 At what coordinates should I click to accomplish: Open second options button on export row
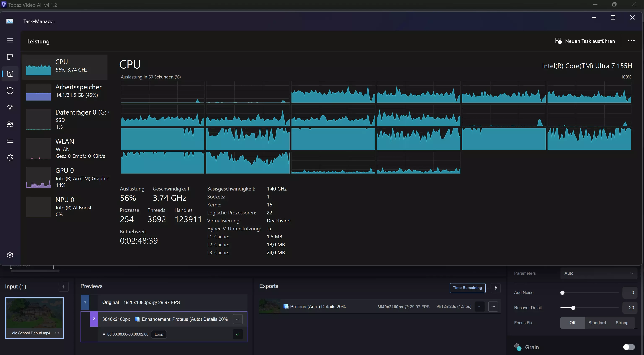[x=493, y=307]
